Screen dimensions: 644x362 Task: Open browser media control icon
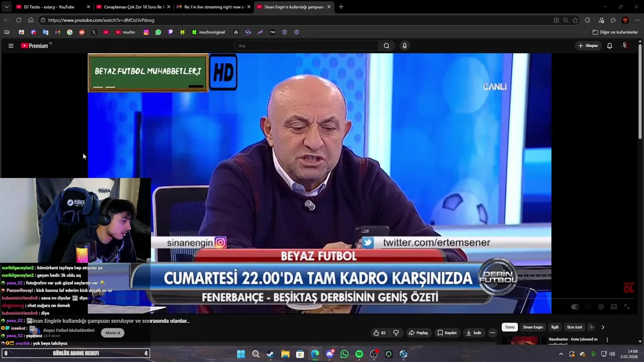click(x=601, y=20)
